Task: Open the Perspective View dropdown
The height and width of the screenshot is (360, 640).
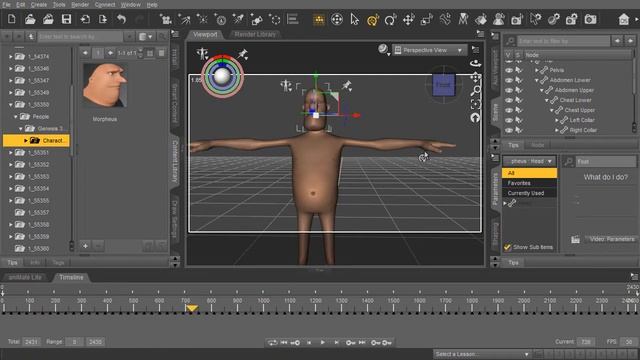Action: (x=430, y=50)
